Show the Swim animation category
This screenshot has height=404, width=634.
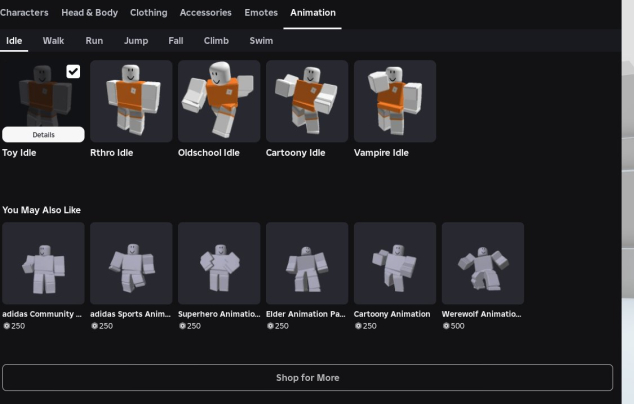point(261,41)
